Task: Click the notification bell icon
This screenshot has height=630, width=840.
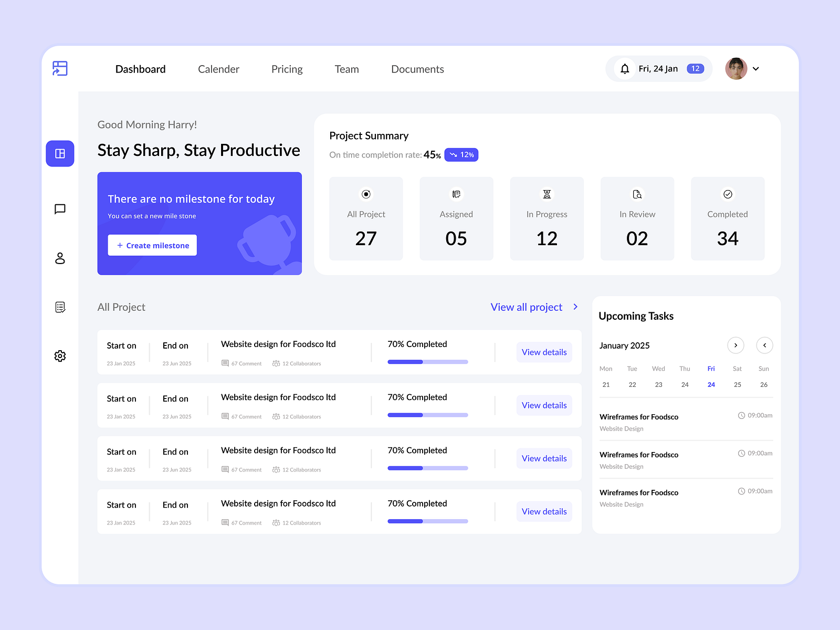Action: (x=624, y=68)
